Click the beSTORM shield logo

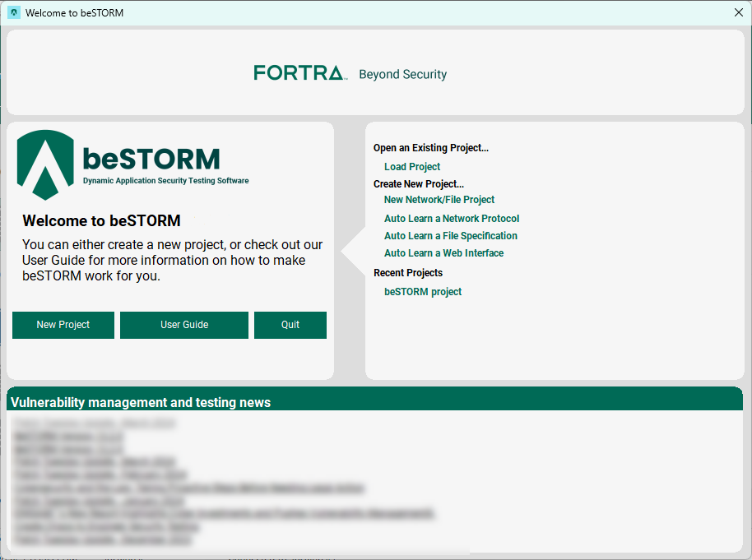click(x=45, y=164)
